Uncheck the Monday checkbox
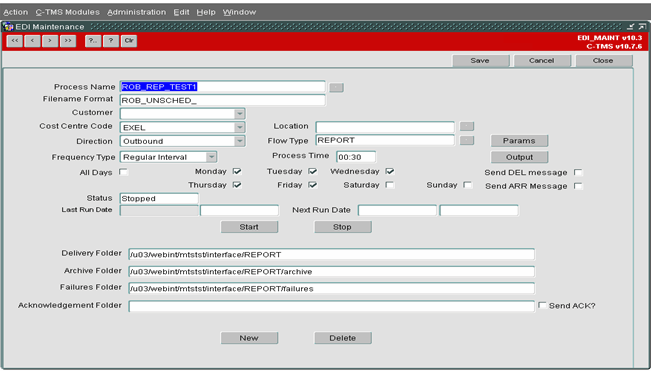 [237, 171]
